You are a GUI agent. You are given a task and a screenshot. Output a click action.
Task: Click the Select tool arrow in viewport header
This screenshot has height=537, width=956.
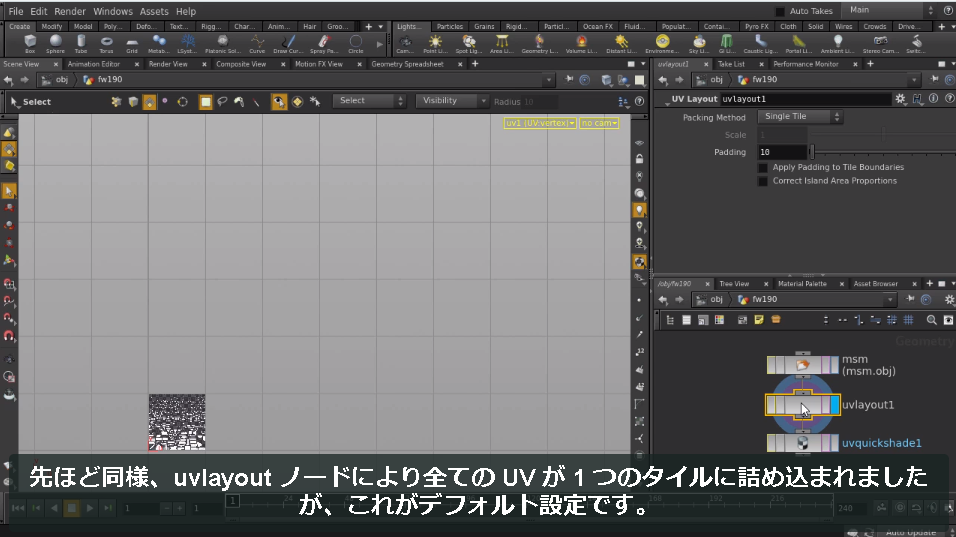coord(15,102)
